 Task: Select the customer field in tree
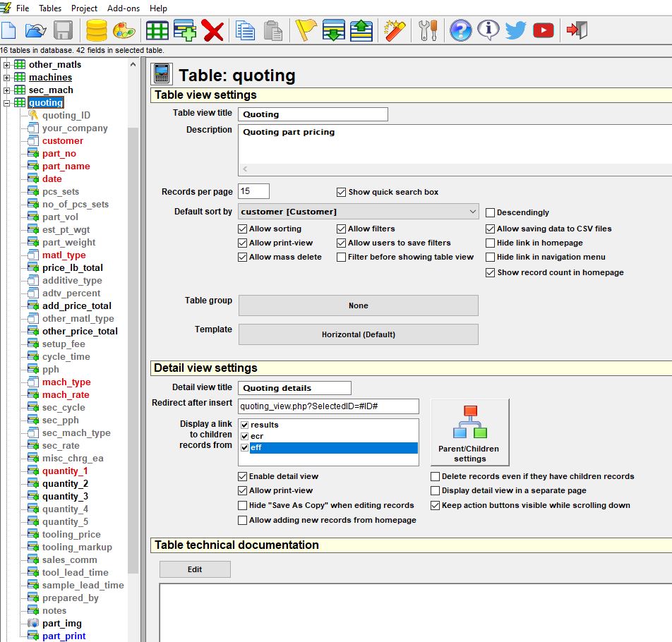click(63, 141)
